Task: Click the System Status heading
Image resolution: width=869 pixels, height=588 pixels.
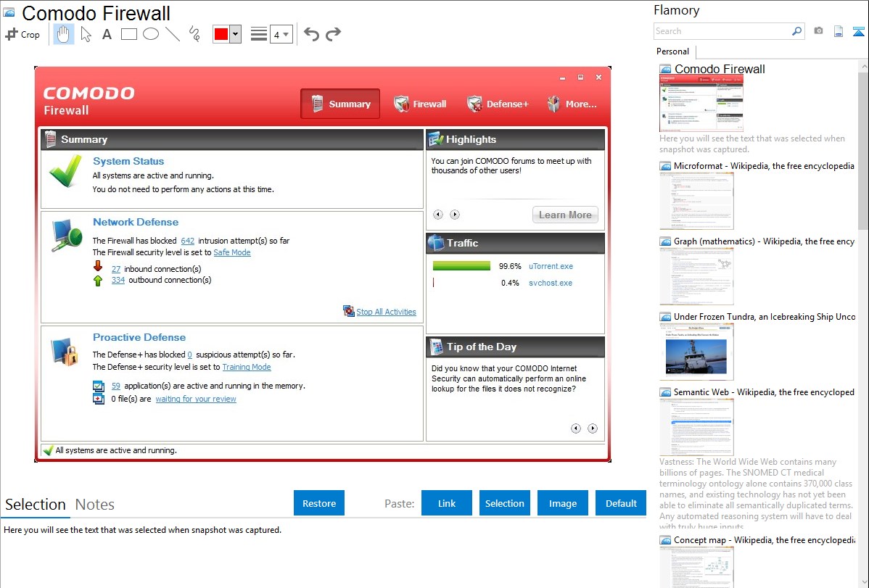Action: 128,161
